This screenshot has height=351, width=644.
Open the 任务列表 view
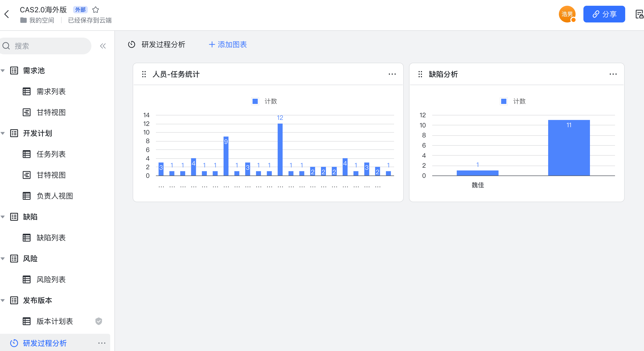51,154
